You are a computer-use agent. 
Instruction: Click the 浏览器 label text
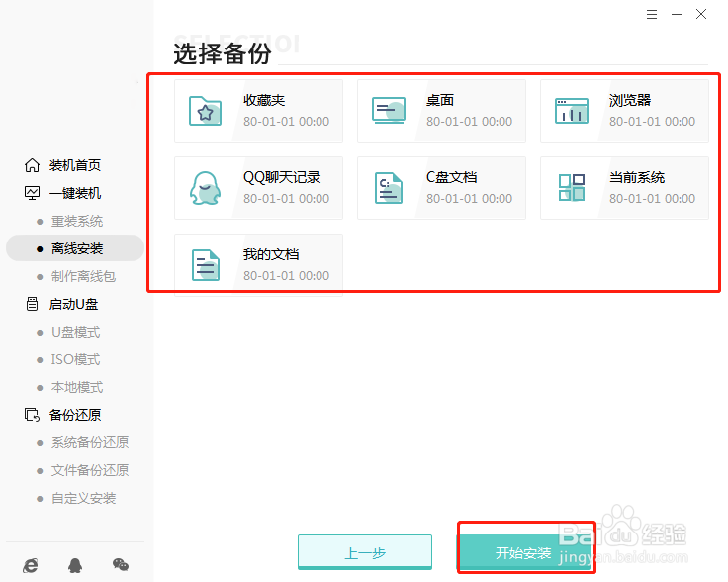click(x=630, y=100)
